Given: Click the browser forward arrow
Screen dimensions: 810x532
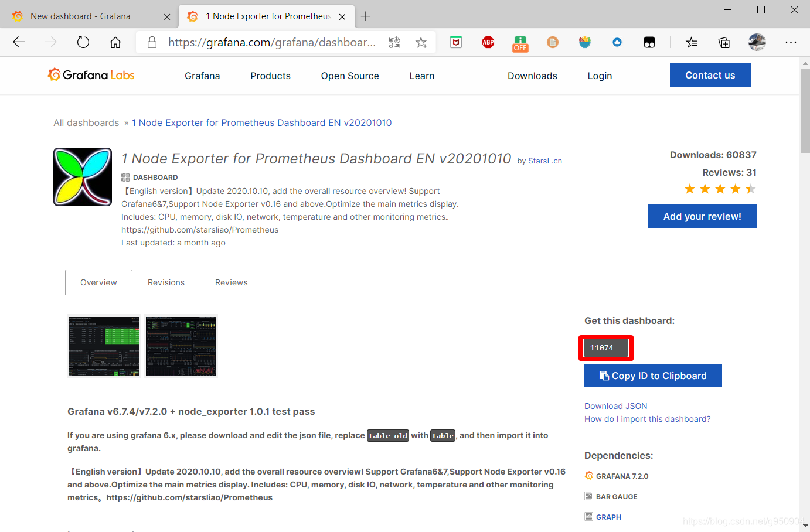Looking at the screenshot, I should (x=51, y=42).
